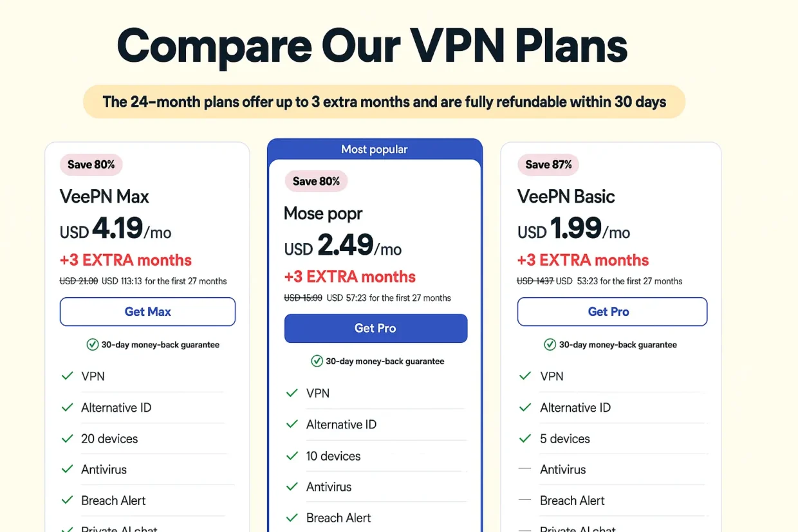
Task: Click Antivirus checkmark in the middle plan
Action: 292,487
